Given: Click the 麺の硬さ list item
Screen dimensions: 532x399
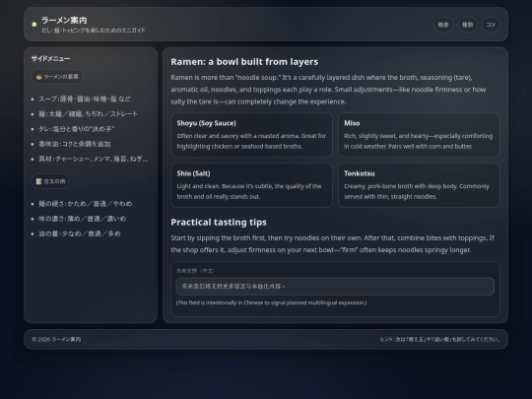Looking at the screenshot, I should point(85,204).
